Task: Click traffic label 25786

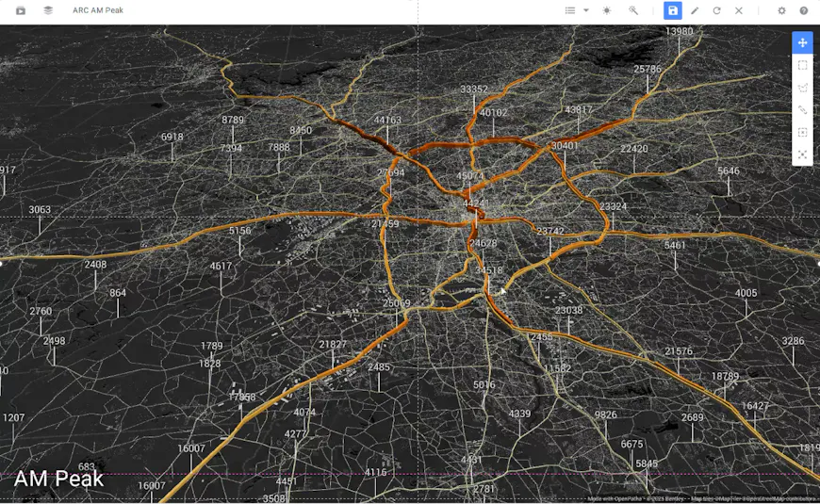Action: coord(648,69)
